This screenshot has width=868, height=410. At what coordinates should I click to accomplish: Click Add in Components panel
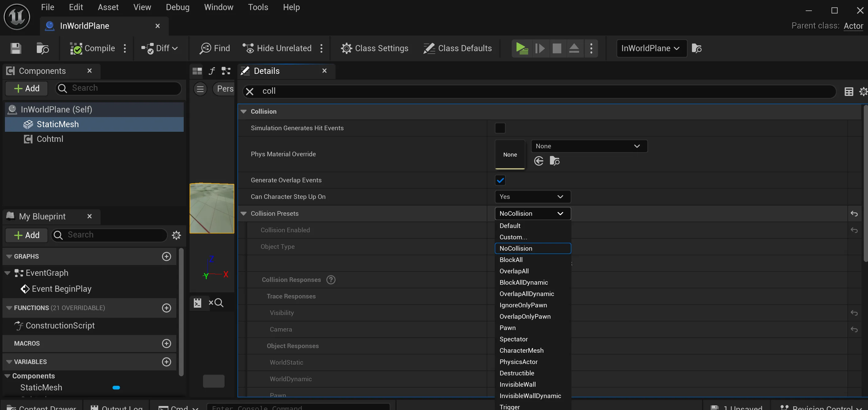27,89
